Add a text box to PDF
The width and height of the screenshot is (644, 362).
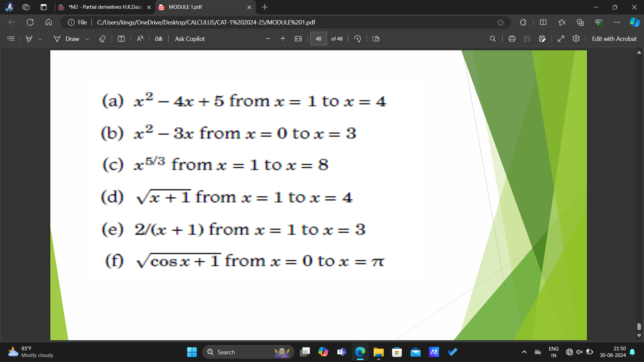(x=121, y=39)
